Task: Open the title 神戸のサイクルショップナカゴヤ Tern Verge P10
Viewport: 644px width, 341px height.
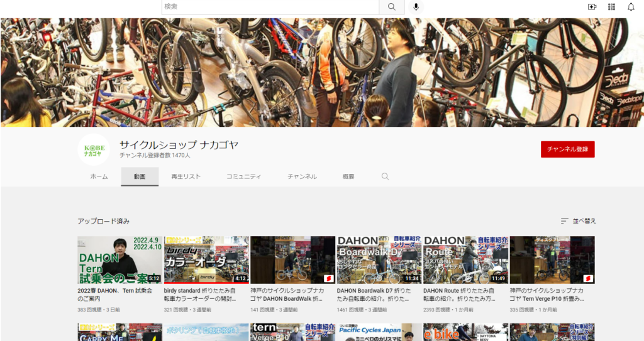Action: (547, 295)
